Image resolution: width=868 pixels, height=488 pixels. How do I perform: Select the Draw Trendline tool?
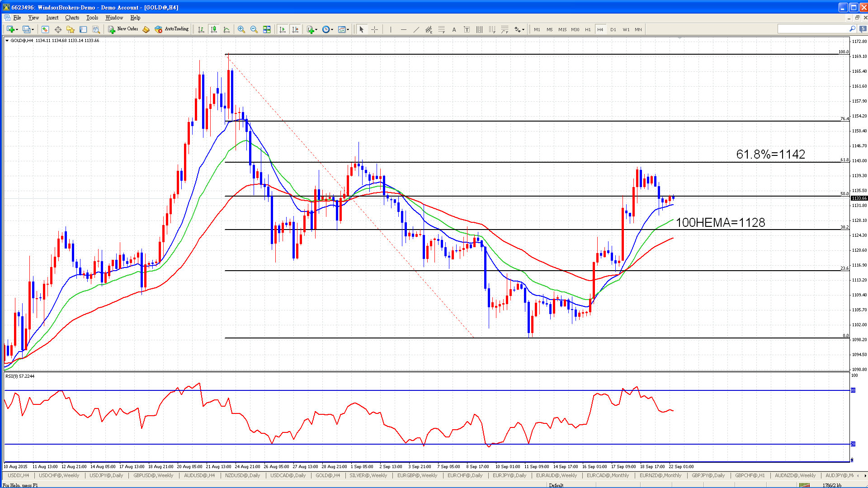[x=416, y=29]
